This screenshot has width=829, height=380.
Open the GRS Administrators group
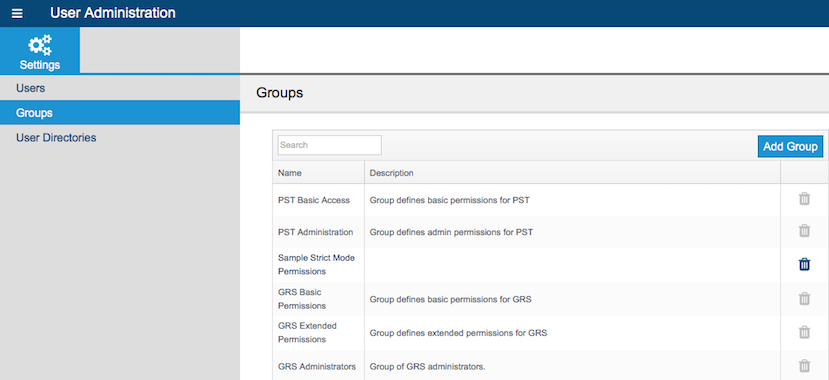[317, 366]
